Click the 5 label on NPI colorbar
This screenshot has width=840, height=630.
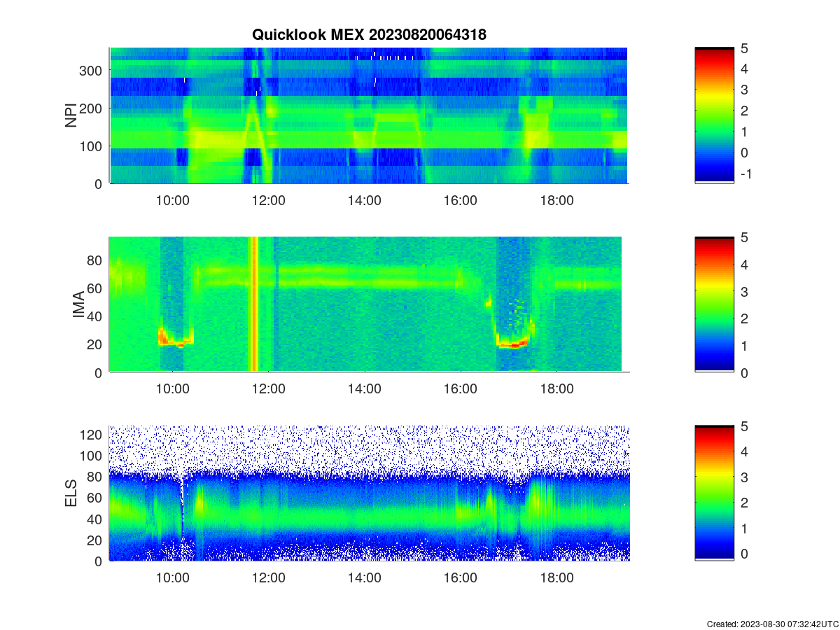(x=745, y=48)
